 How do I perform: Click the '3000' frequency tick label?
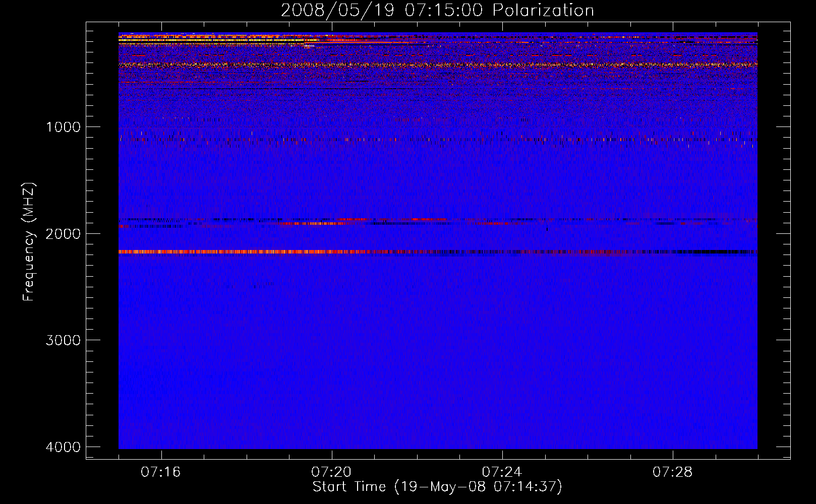coord(63,340)
